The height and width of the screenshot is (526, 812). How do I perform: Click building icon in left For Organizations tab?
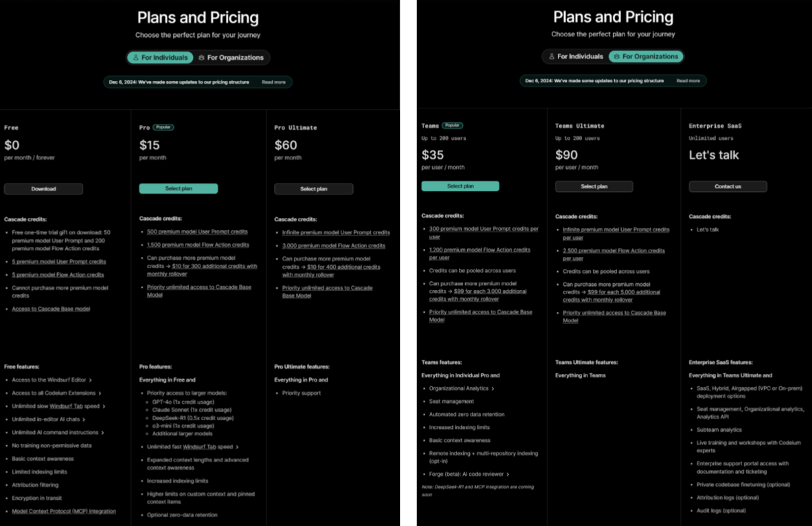[x=202, y=58]
